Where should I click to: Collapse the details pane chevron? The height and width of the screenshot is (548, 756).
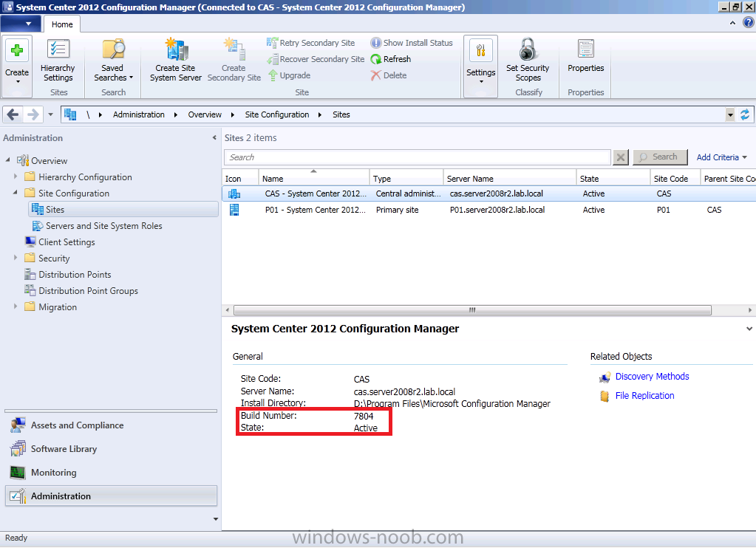pyautogui.click(x=749, y=329)
